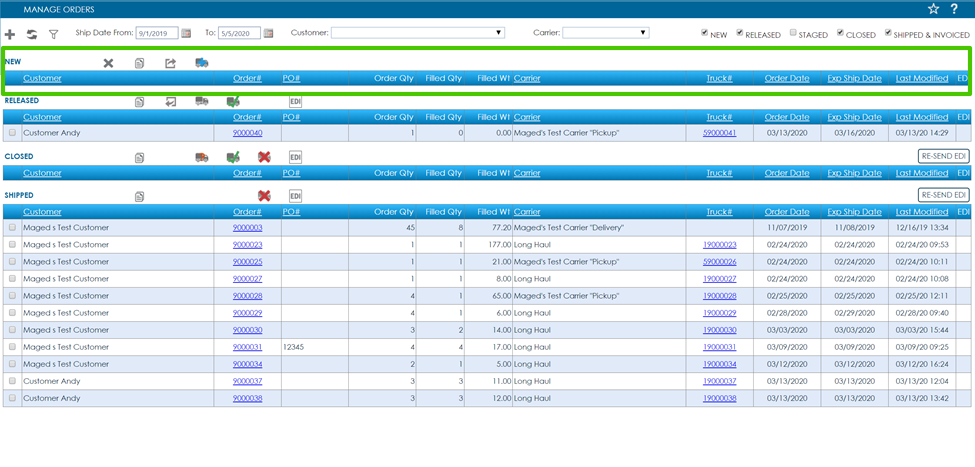The image size is (975, 467).
Task: Uncheck the CLOSED status checkbox
Action: (840, 33)
